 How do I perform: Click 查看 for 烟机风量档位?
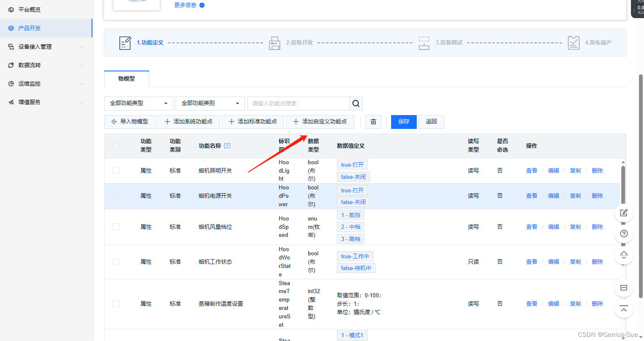(531, 227)
